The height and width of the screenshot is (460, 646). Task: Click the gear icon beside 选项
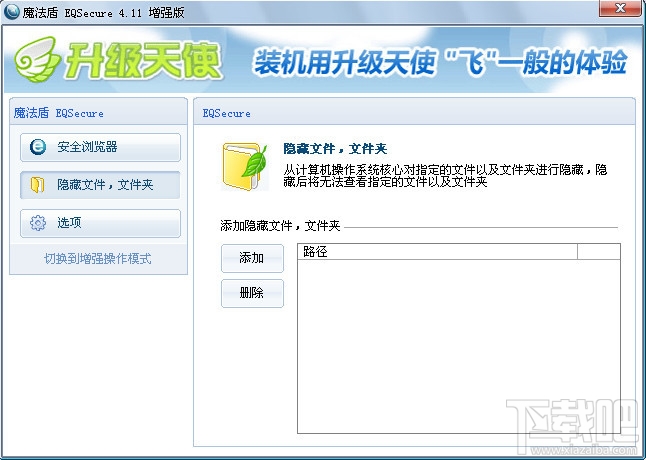38,223
